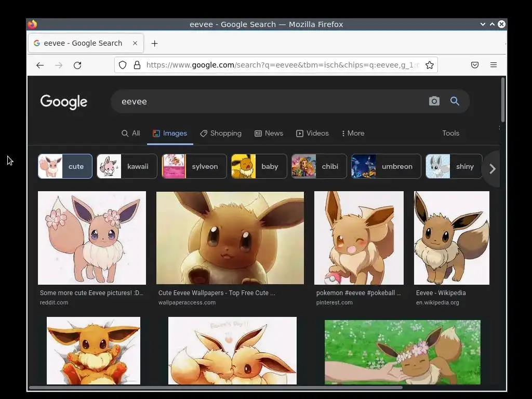Open the Eevee Wikipedia image
This screenshot has width=532, height=399.
coord(451,238)
